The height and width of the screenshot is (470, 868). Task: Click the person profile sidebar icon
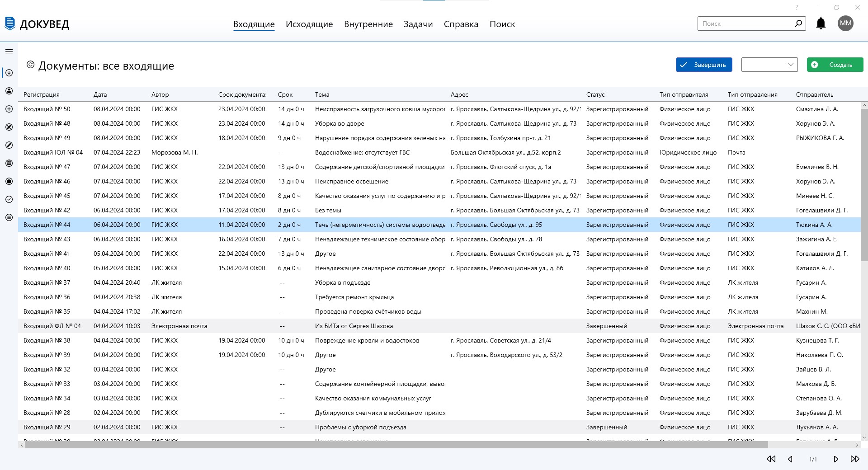pos(9,91)
